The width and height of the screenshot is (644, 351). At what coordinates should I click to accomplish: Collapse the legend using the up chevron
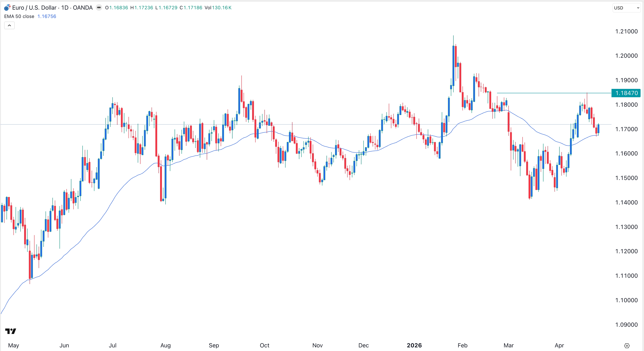click(9, 25)
